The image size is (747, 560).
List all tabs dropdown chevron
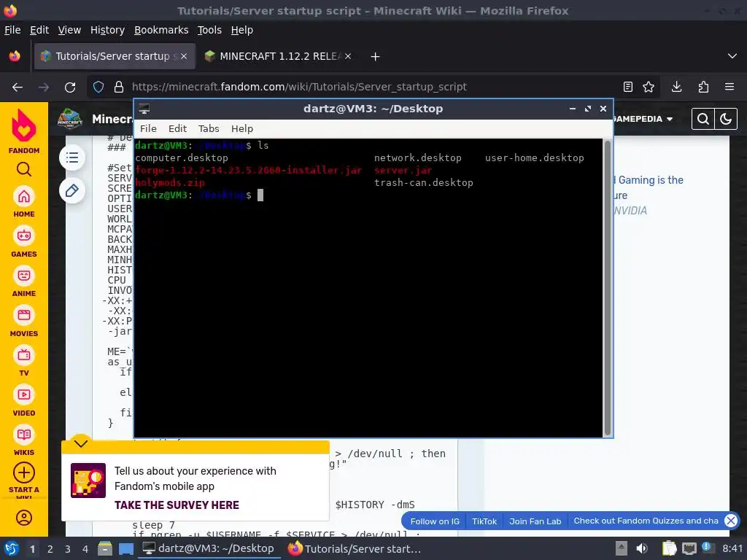(732, 56)
